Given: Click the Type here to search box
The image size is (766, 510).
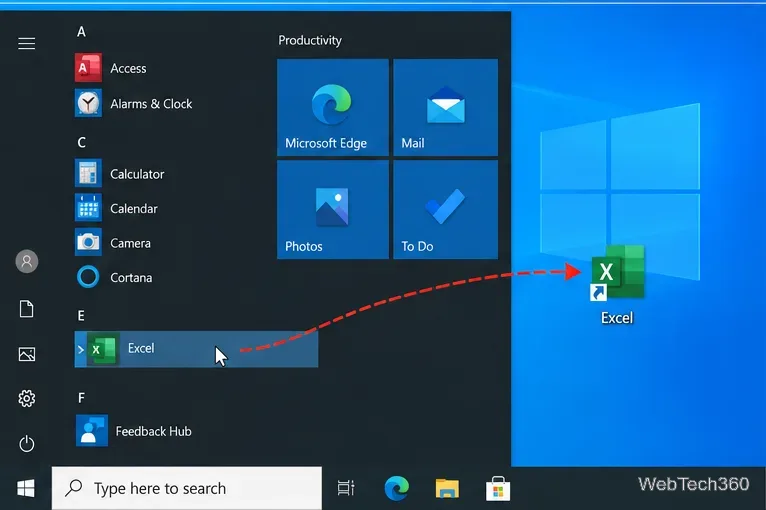Looking at the screenshot, I should tap(187, 488).
